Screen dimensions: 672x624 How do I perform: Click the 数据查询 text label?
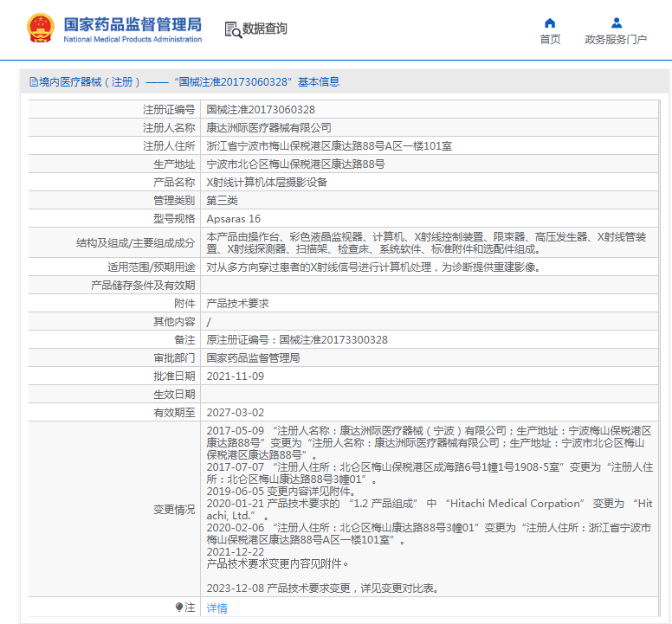click(x=264, y=29)
